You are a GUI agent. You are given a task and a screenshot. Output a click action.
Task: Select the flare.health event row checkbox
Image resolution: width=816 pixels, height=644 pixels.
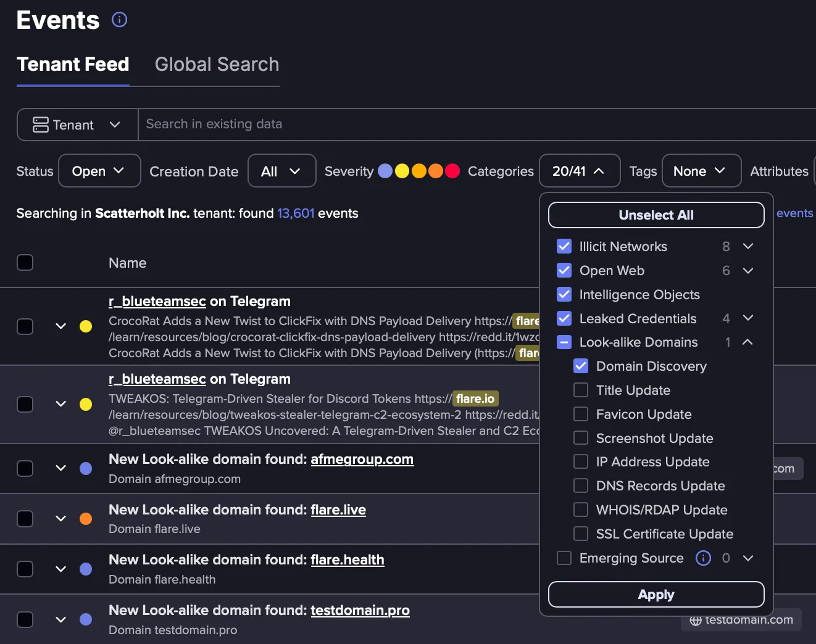pos(25,569)
